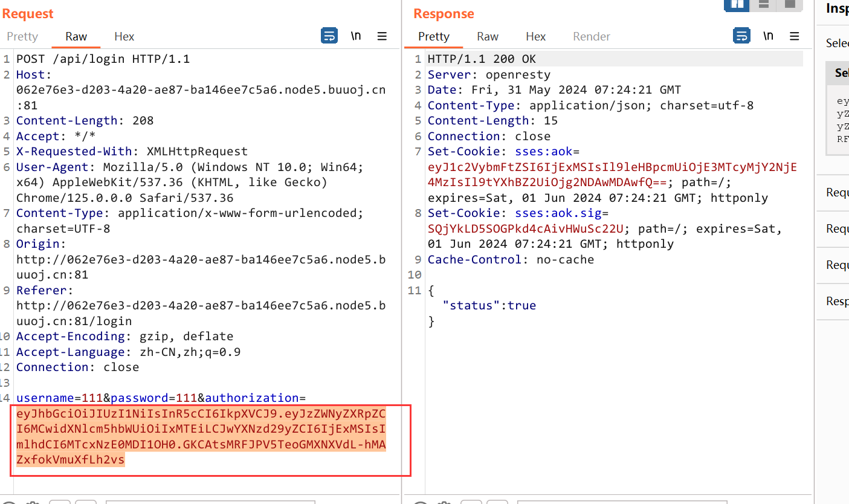Click the 'sses:aok.sig=' cookie name

(561, 213)
